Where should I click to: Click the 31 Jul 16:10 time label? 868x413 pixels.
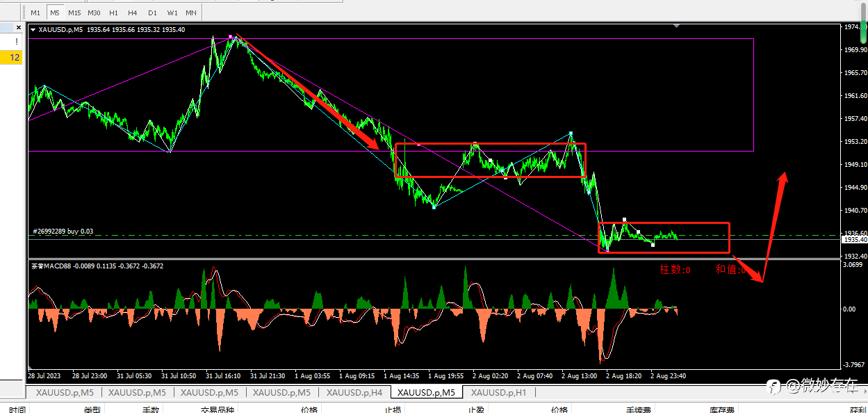[223, 375]
